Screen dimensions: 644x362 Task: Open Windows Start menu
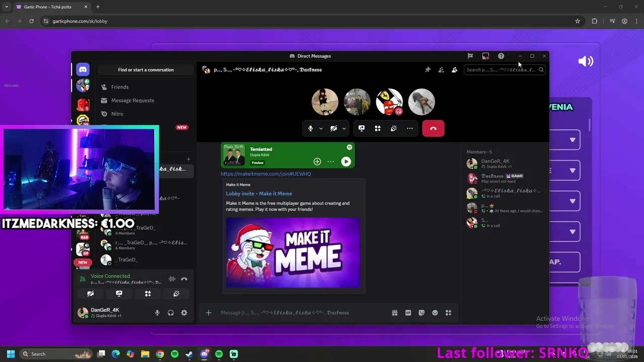pos(11,354)
